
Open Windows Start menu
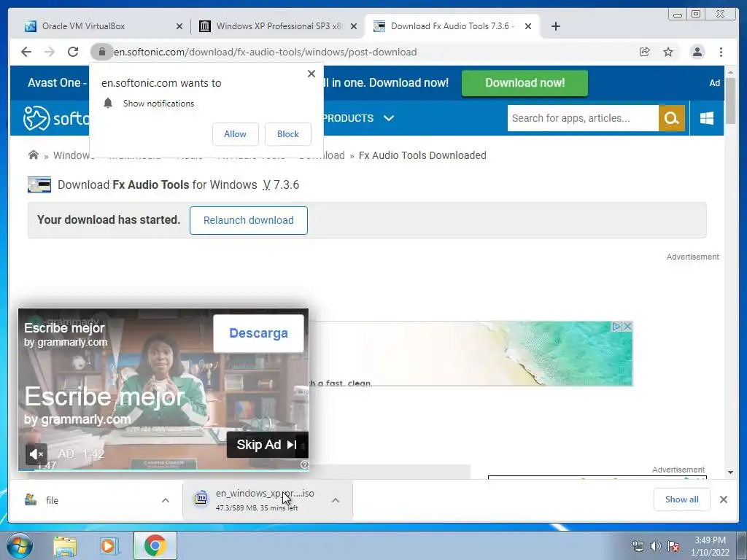click(20, 545)
